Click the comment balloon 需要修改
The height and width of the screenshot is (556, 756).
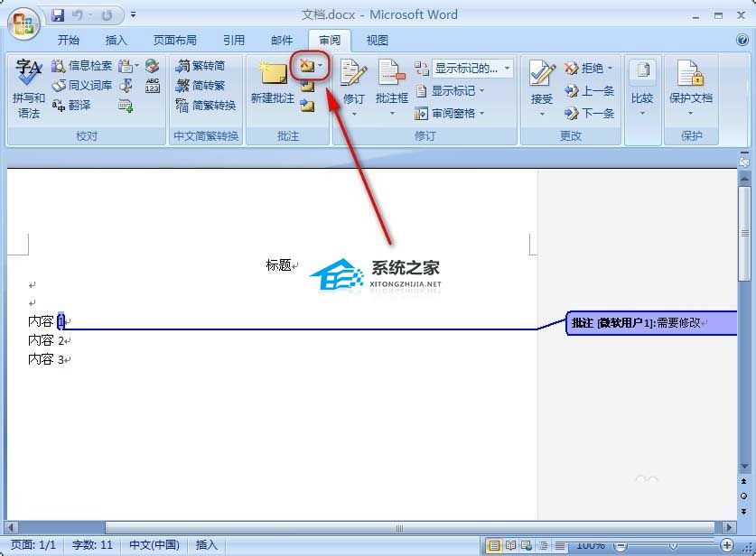tap(652, 323)
